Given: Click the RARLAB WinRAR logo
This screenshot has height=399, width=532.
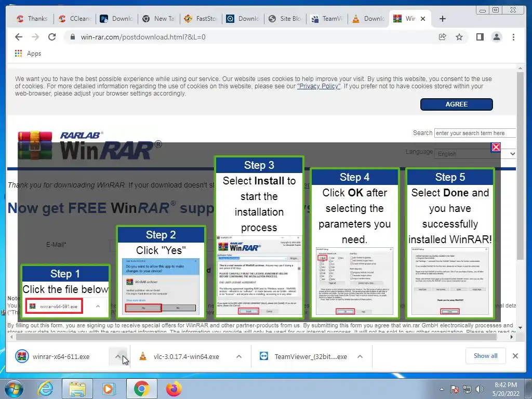Looking at the screenshot, I should click(89, 145).
